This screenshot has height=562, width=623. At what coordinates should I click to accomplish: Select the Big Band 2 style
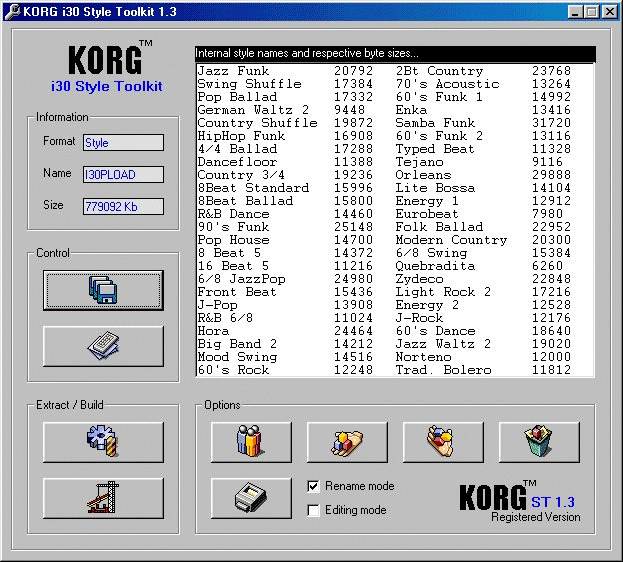click(x=237, y=344)
